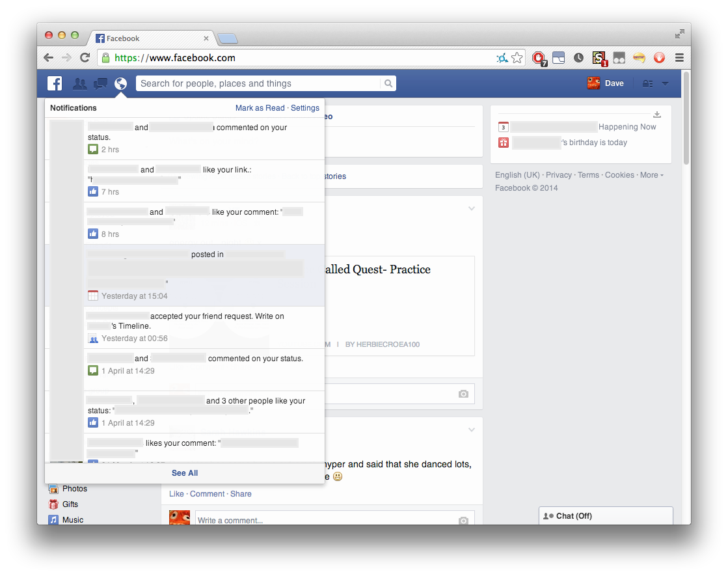The height and width of the screenshot is (576, 728).
Task: Click camera icon in Write a comment box
Action: coord(463,521)
